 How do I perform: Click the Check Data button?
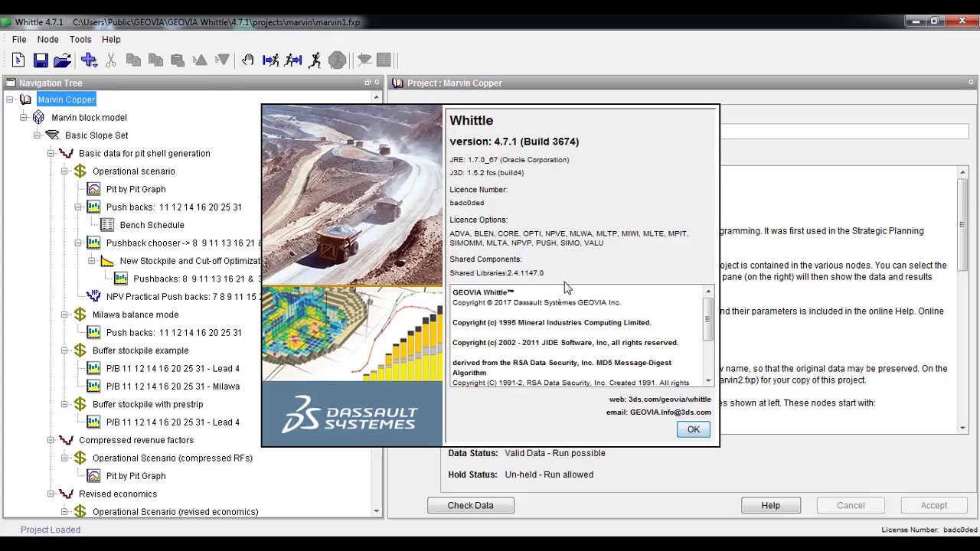(x=471, y=505)
